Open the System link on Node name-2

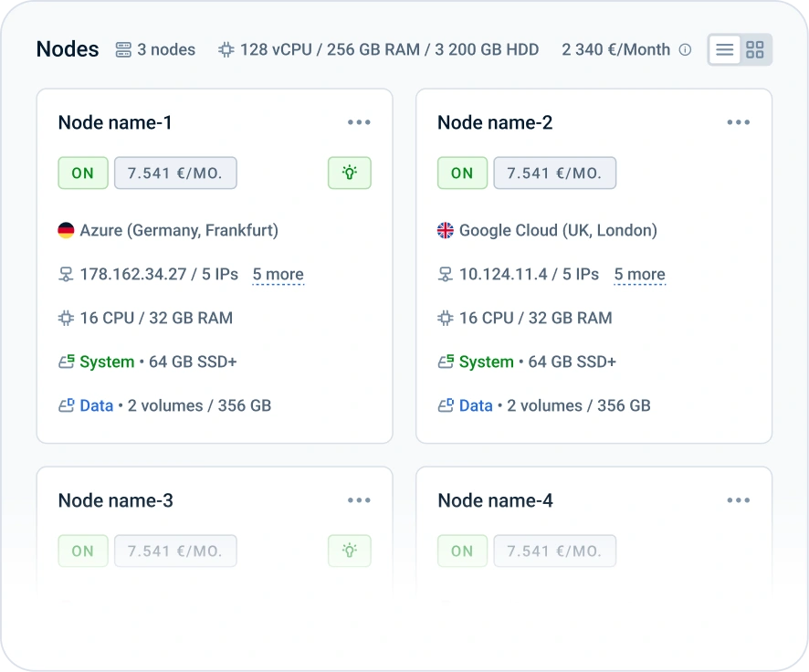click(x=486, y=362)
